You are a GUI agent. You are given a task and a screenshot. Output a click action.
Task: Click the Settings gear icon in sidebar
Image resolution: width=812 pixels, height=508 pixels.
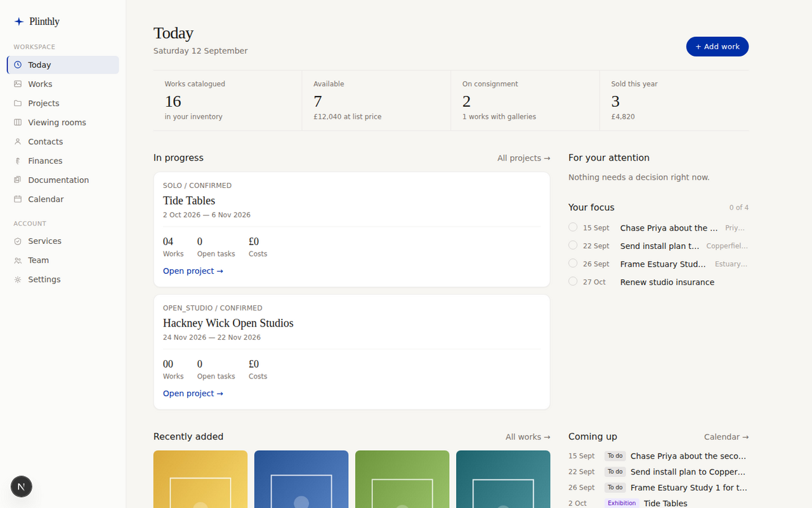(18, 279)
